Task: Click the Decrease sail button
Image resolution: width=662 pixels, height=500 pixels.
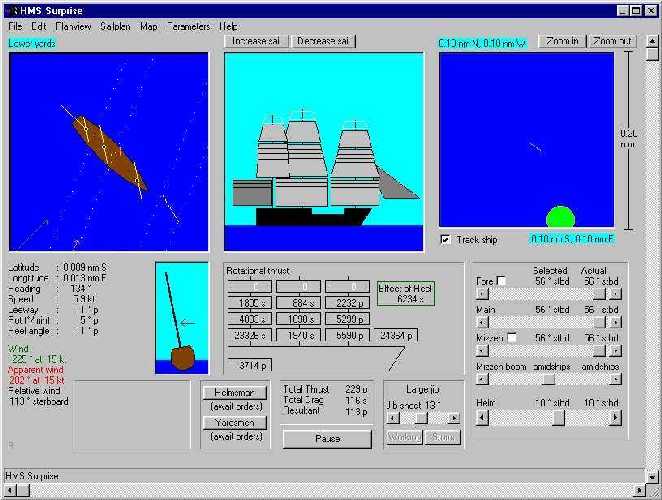Action: point(323,41)
